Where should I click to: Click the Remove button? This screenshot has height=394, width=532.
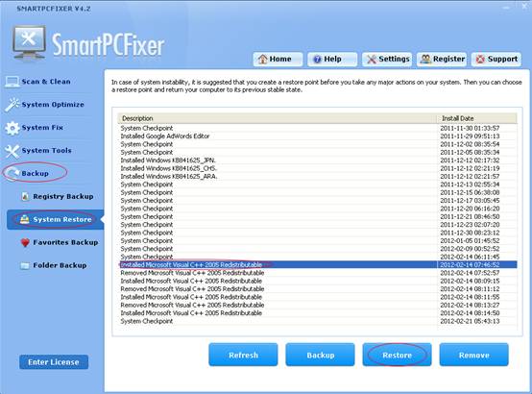click(x=474, y=355)
